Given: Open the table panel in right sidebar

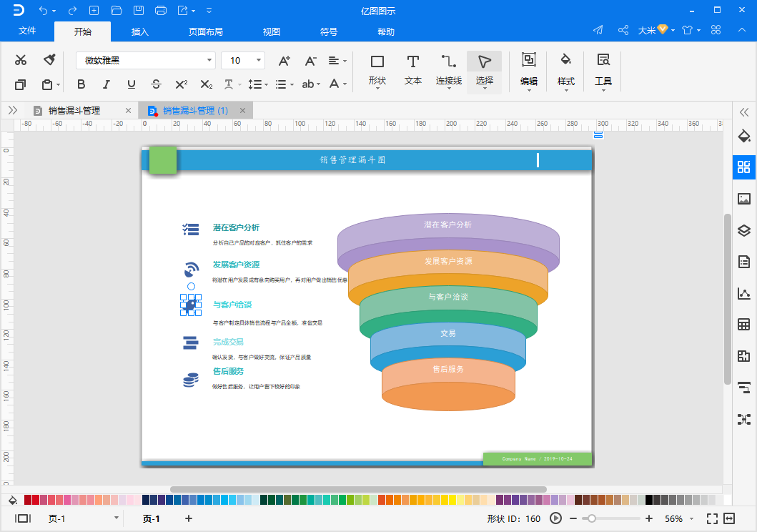Looking at the screenshot, I should pos(744,325).
